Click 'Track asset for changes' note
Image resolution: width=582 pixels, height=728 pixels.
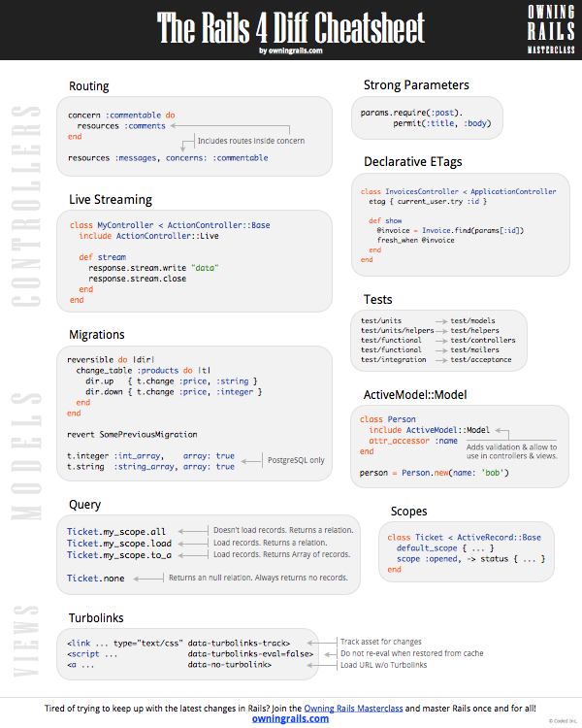click(x=381, y=642)
